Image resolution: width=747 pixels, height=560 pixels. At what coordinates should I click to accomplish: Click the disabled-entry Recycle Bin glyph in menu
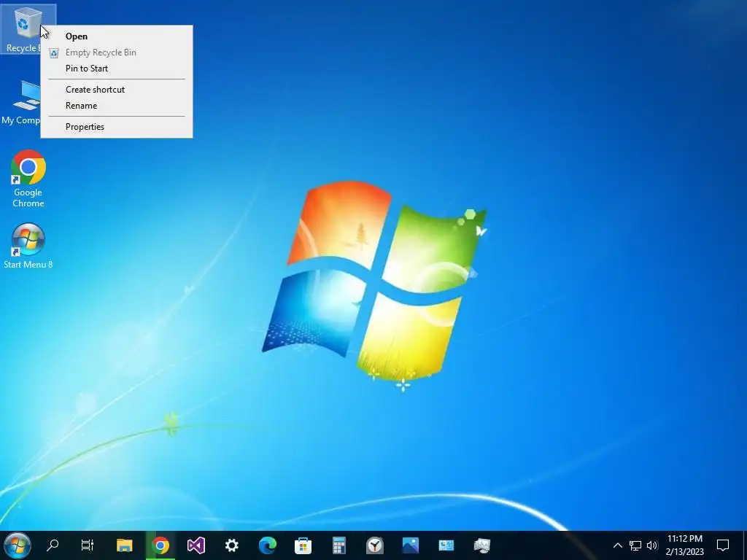point(54,52)
